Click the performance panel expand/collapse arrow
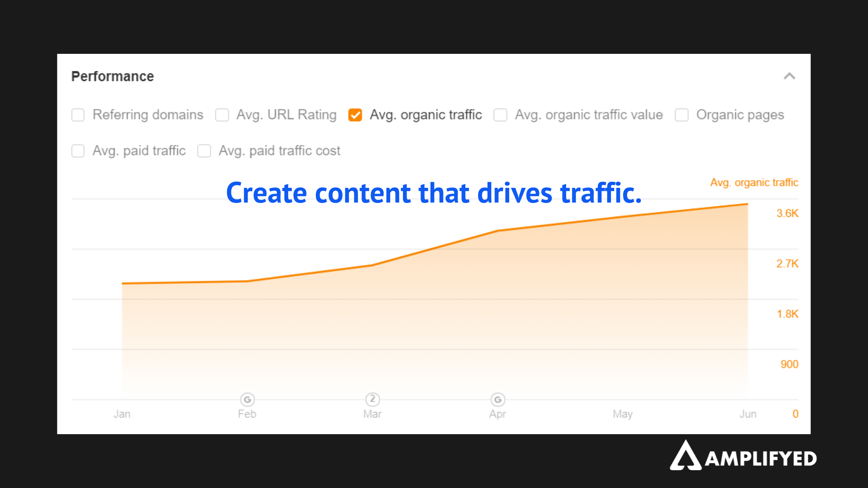The image size is (868, 488). 788,76
